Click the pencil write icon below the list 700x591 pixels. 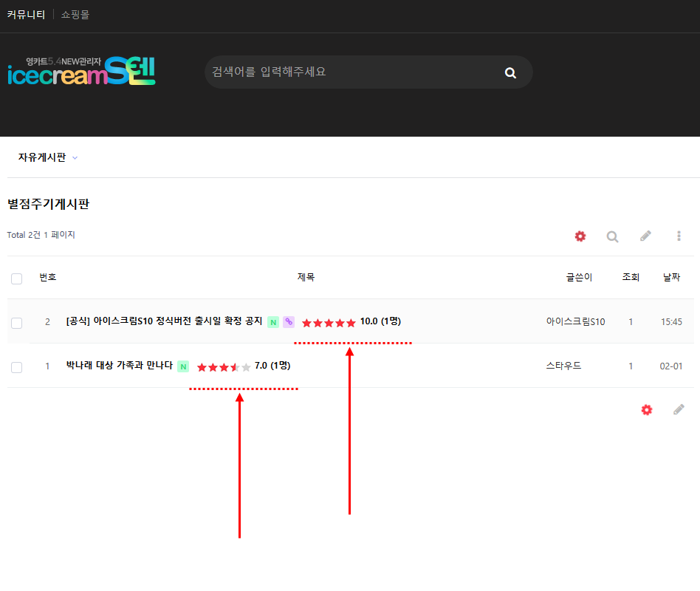click(x=679, y=409)
